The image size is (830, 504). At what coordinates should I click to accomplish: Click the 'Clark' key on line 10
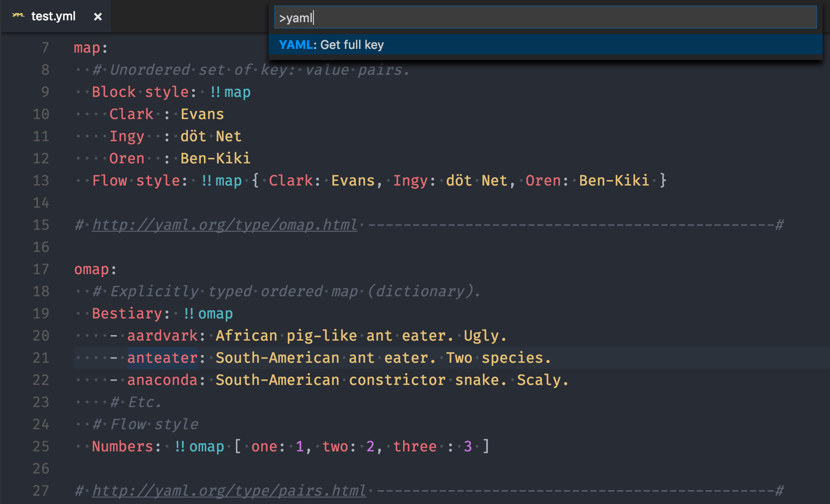click(131, 114)
